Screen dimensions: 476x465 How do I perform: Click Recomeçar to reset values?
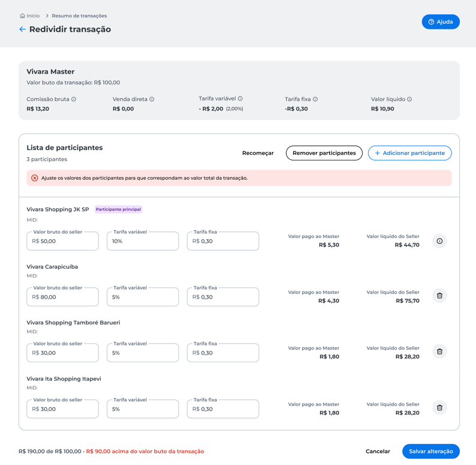258,153
